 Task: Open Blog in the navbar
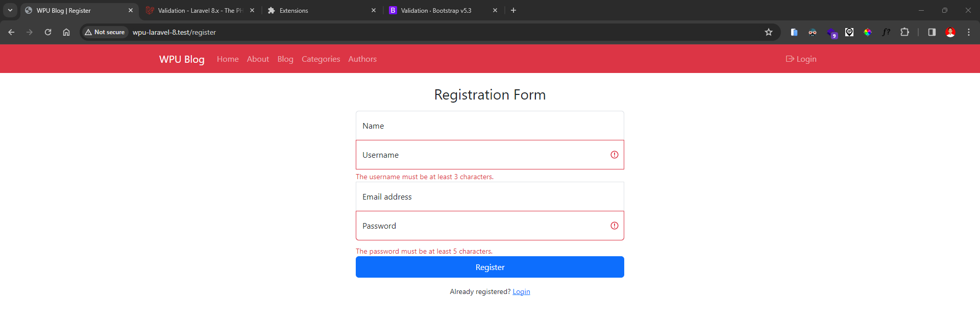click(x=285, y=59)
